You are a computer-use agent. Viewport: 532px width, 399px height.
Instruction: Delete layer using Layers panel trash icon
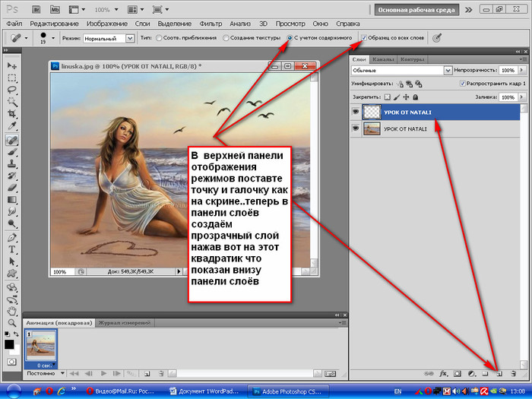(513, 374)
